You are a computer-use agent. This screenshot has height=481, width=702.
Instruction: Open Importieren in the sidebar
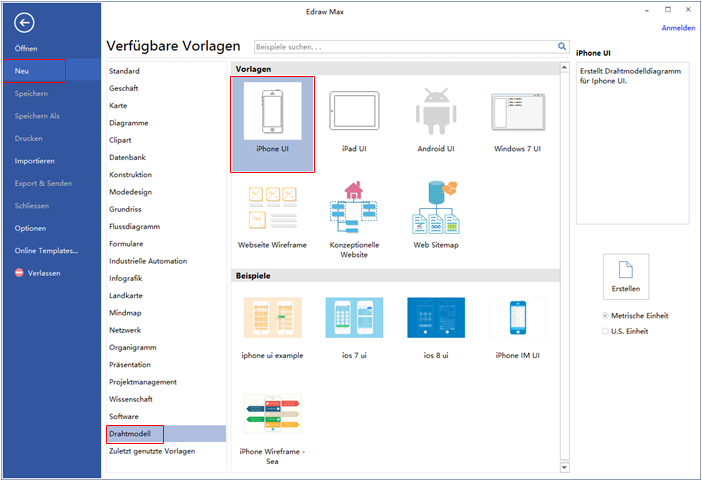(x=34, y=161)
